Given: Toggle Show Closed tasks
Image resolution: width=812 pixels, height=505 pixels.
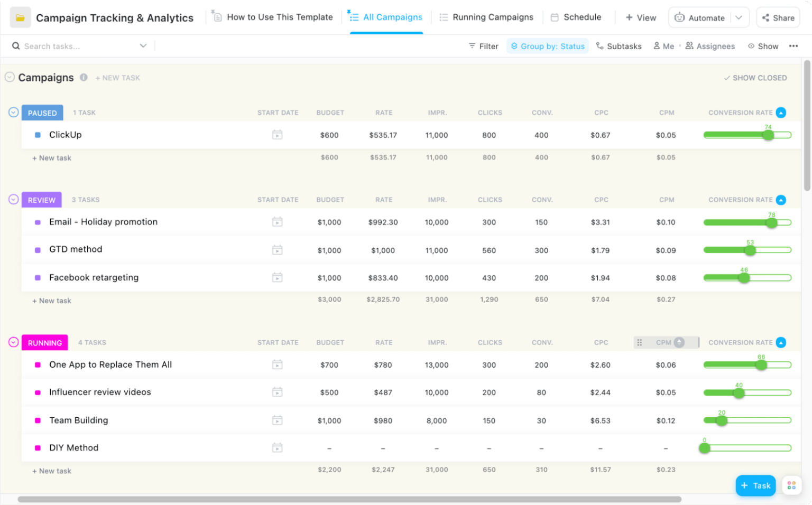Looking at the screenshot, I should pyautogui.click(x=755, y=78).
